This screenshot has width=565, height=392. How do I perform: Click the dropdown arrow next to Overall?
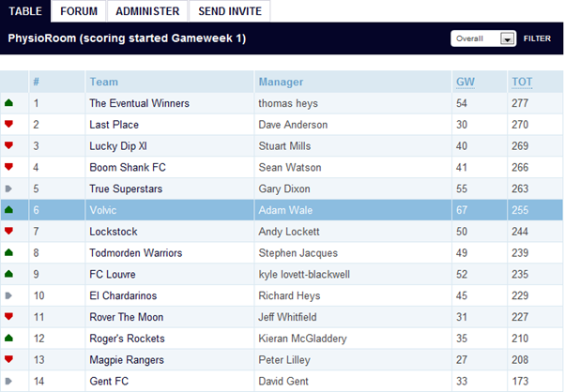click(507, 38)
